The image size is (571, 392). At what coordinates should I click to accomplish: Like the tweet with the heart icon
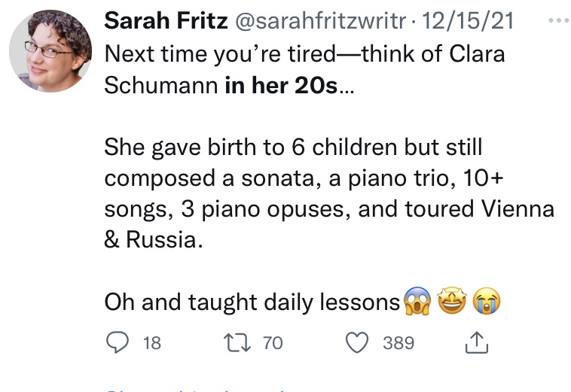coord(357,343)
